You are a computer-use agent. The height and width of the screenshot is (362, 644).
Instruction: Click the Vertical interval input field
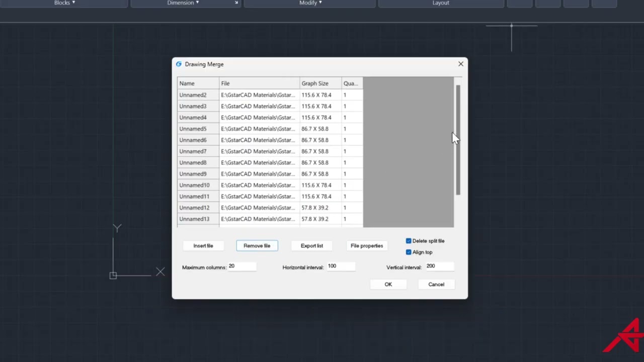(x=439, y=266)
